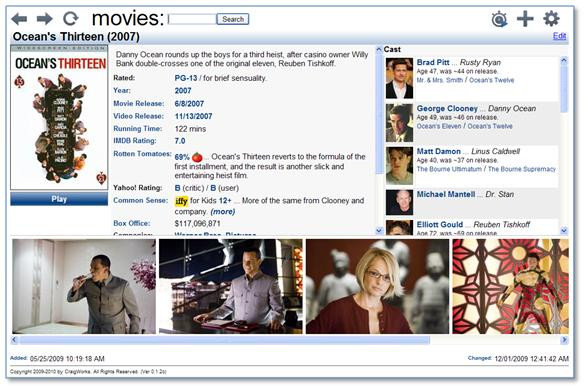Open the clock history icon
Image resolution: width=585 pixels, height=389 pixels.
499,19
